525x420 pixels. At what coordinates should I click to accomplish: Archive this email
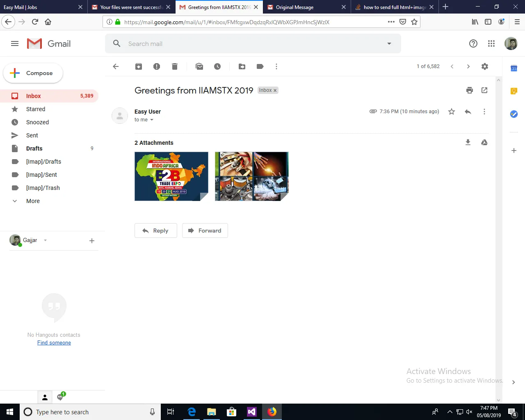click(139, 66)
